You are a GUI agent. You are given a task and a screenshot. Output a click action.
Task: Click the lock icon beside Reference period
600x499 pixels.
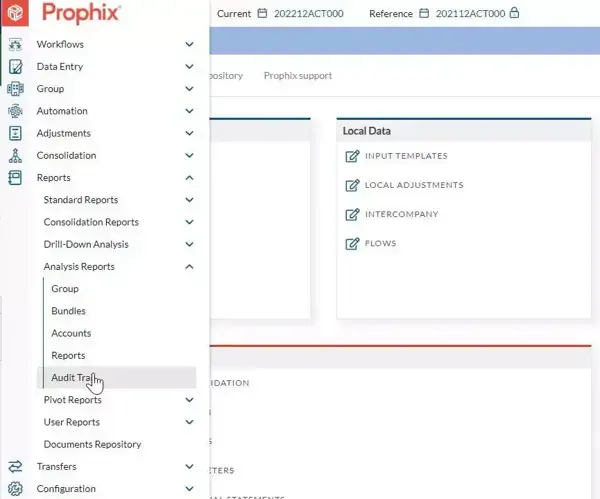(515, 13)
